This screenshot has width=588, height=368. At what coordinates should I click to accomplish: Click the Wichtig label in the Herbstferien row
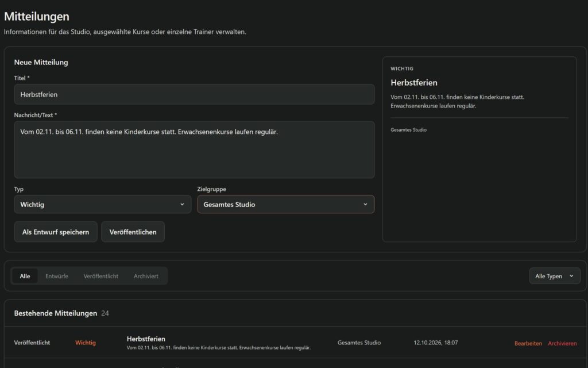[x=86, y=343]
